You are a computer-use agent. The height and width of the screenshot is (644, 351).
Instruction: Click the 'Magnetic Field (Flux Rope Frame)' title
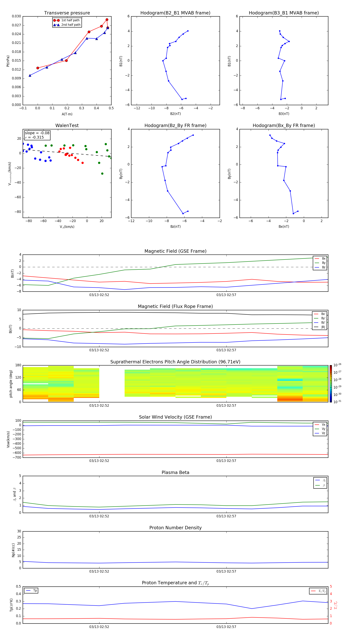click(x=175, y=307)
